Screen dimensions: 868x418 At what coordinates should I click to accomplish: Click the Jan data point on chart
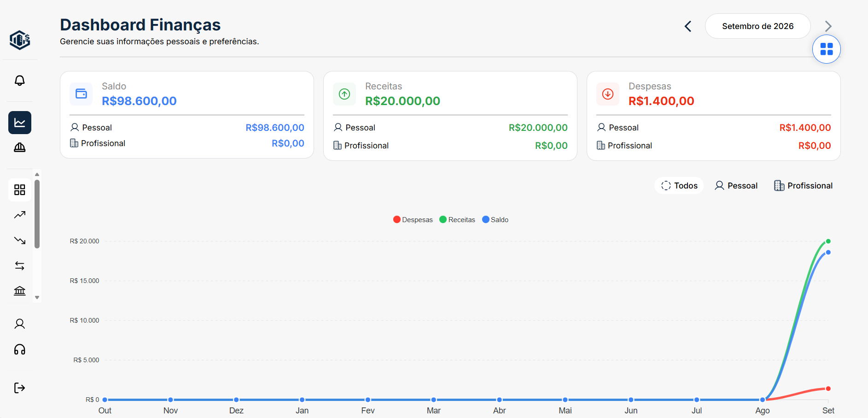coord(302,400)
